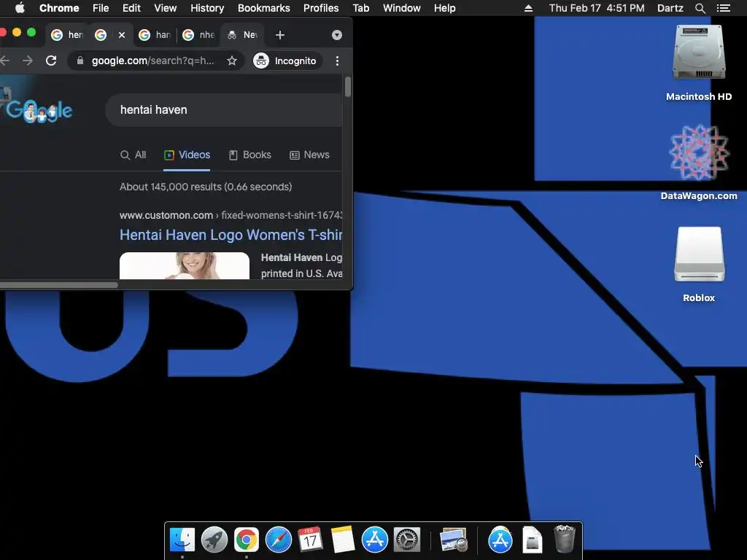Open the App Store icon beside Notes

374,540
